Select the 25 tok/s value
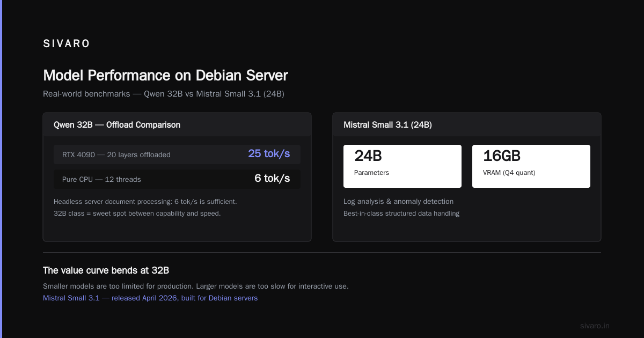 click(269, 154)
